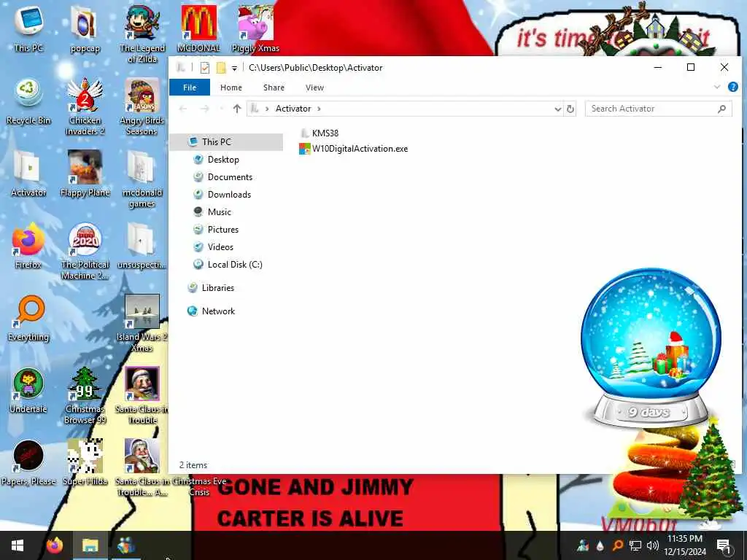Screen dimensions: 747x560
Task: Open the unsuspecti... folder on desktop
Action: point(142,246)
